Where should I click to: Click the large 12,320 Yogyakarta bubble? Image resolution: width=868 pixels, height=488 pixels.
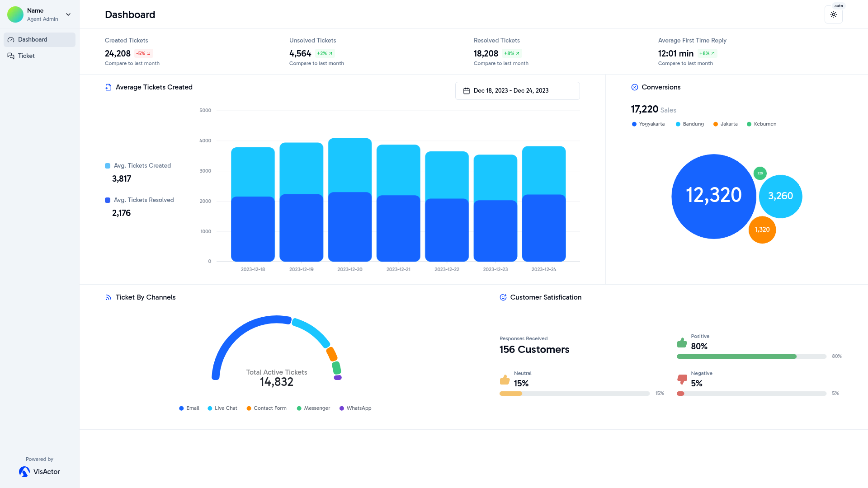(713, 197)
